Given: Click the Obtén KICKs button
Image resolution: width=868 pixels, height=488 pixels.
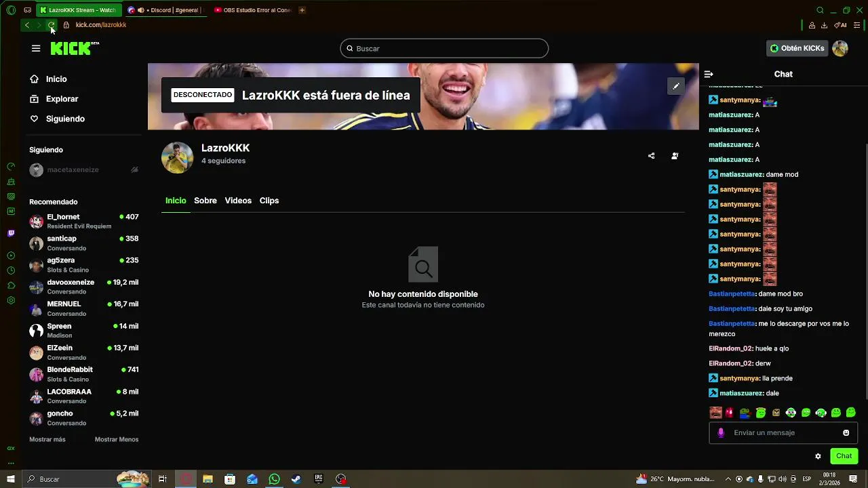Looking at the screenshot, I should [797, 48].
